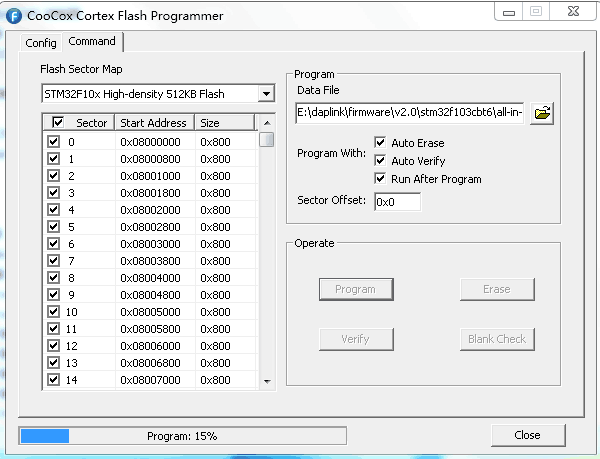
Task: Select address cell 0x08004000
Action: coord(150,278)
